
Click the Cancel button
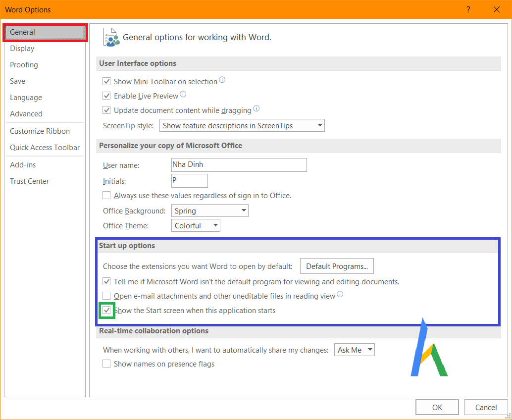point(486,407)
